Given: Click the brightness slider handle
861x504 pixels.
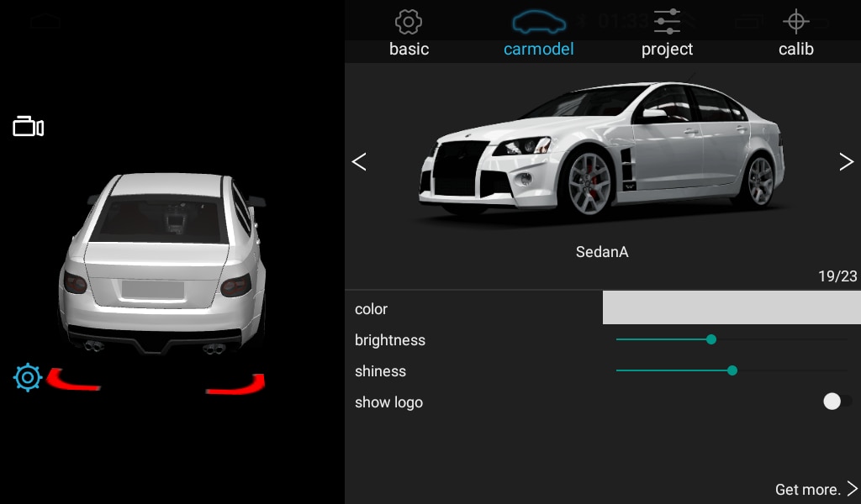Looking at the screenshot, I should (x=711, y=339).
